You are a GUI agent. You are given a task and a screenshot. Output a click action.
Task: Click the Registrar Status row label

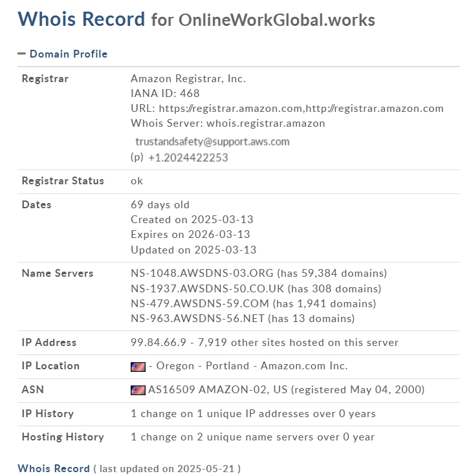tap(63, 181)
